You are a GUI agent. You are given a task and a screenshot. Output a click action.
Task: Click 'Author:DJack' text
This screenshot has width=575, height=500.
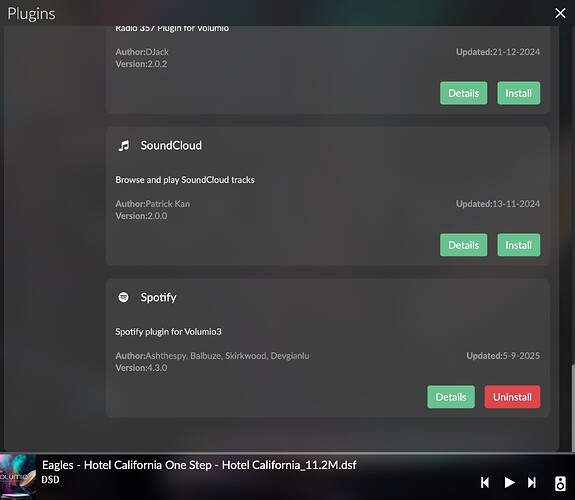(142, 52)
